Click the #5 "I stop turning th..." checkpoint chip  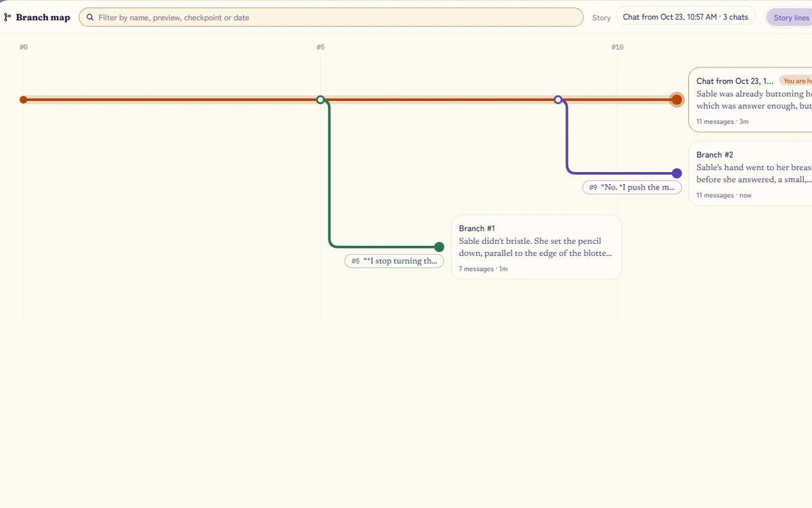click(394, 261)
